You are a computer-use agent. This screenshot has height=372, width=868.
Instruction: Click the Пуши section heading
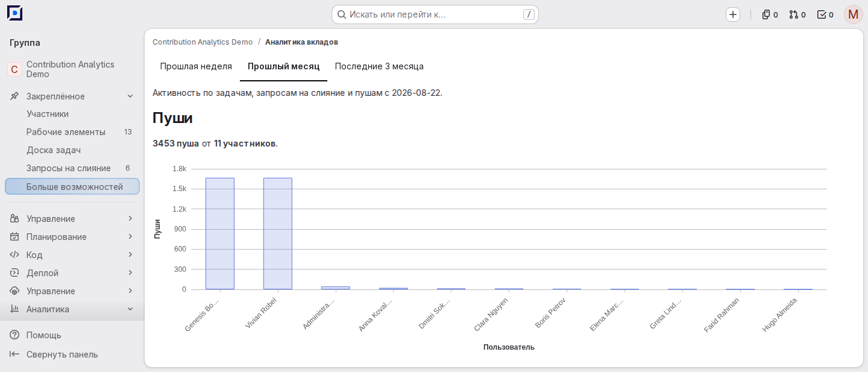pos(172,118)
